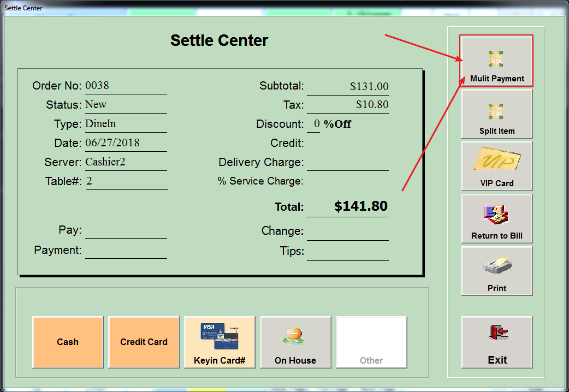Click the Settle Center heading
This screenshot has width=569, height=392.
click(x=219, y=40)
